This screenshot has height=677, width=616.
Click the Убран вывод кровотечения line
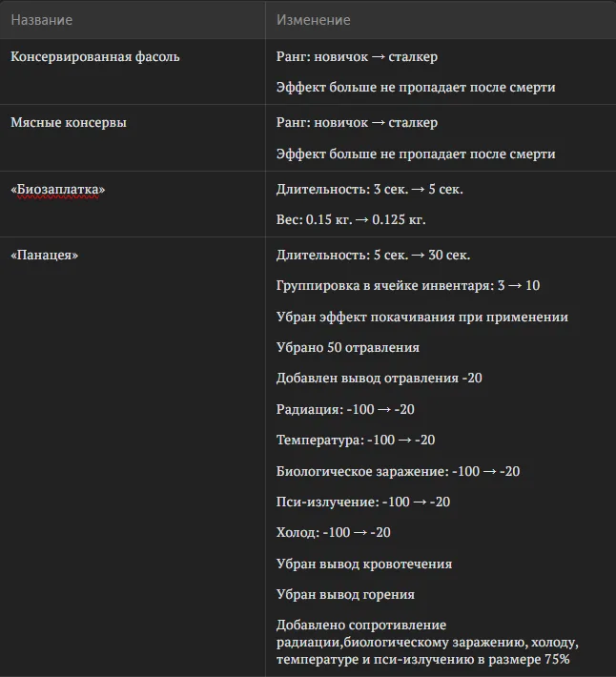click(x=364, y=564)
